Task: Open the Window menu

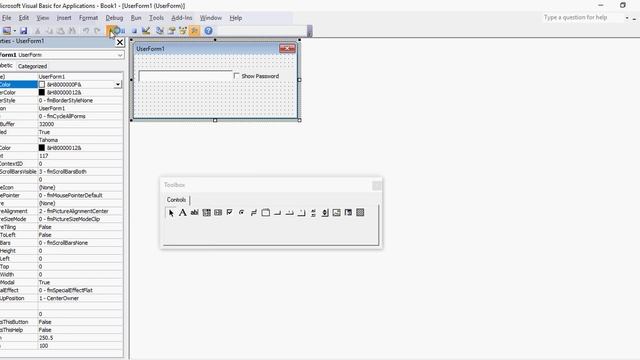Action: click(x=211, y=18)
